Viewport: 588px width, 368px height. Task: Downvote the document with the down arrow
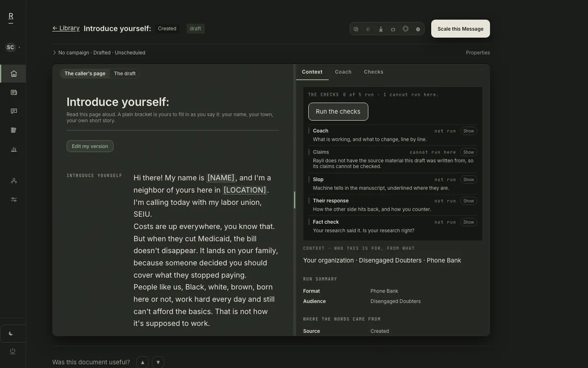coord(158,362)
